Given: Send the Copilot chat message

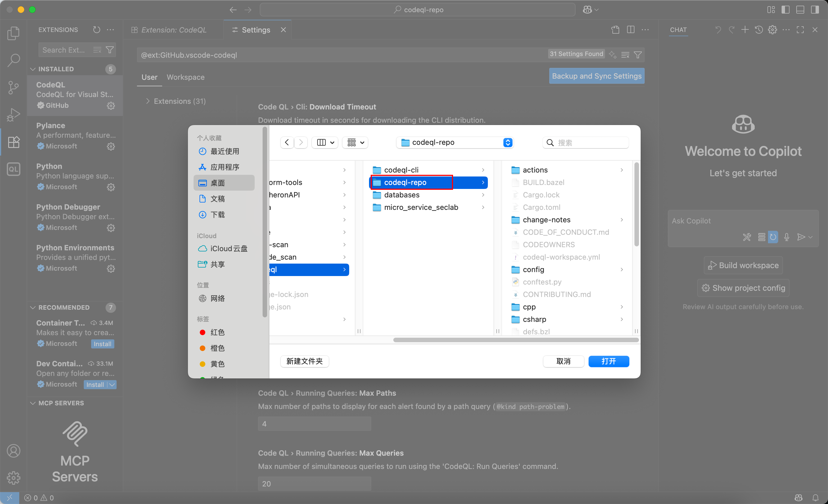Looking at the screenshot, I should 801,237.
